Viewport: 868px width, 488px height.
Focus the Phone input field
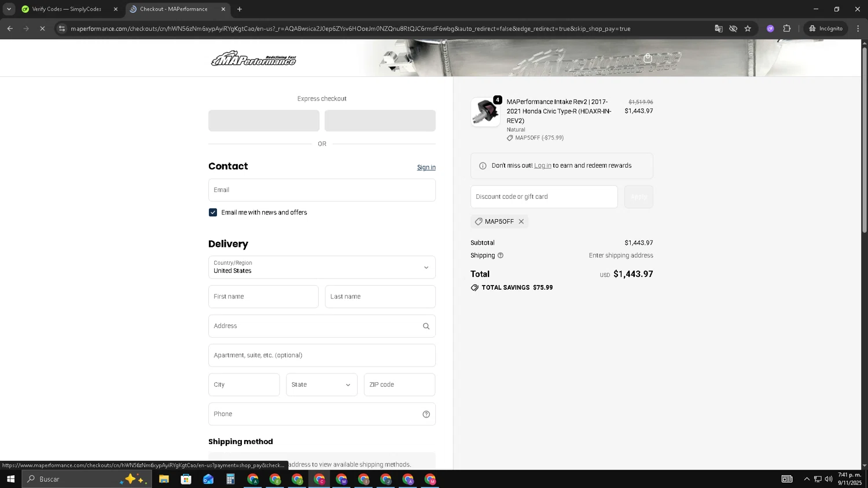pyautogui.click(x=322, y=414)
